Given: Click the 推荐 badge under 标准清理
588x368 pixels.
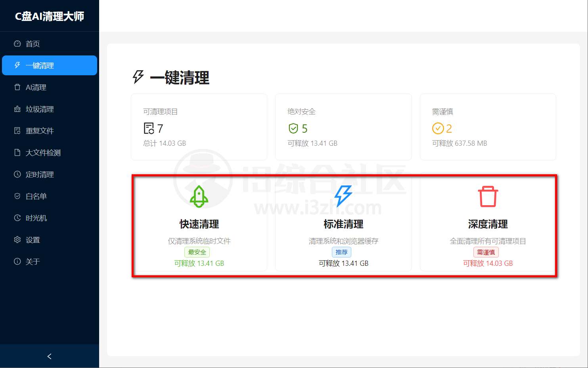Looking at the screenshot, I should (342, 252).
